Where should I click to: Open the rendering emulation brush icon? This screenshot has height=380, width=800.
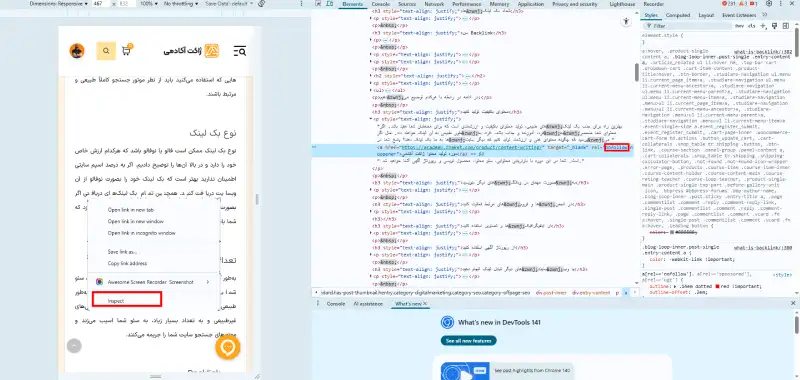click(774, 26)
